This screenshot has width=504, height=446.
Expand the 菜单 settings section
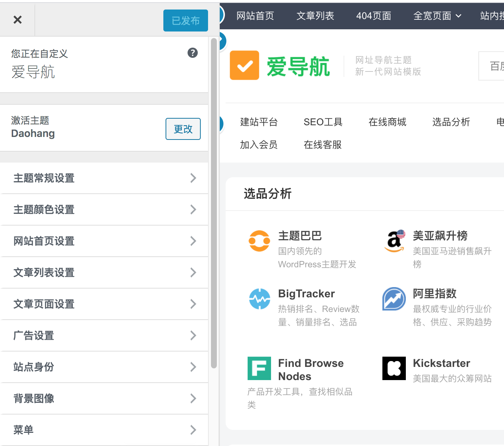coord(104,430)
